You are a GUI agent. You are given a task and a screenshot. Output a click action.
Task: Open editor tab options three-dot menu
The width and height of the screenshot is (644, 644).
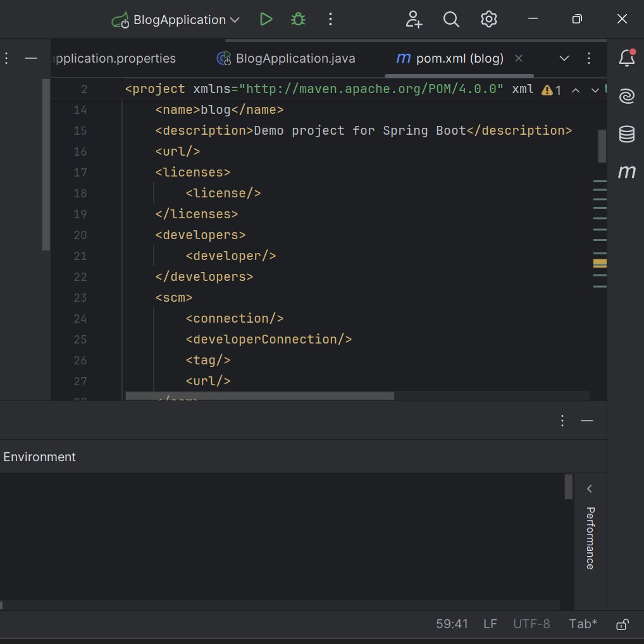point(588,58)
